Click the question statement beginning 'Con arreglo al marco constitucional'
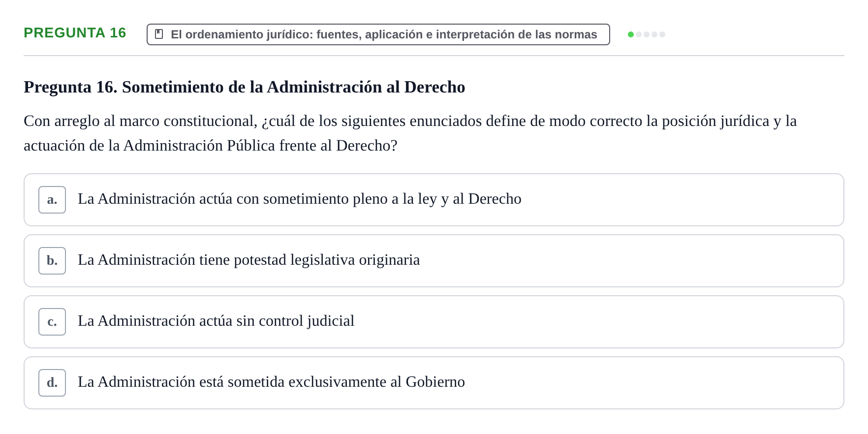Image resolution: width=868 pixels, height=434 pixels. coord(410,133)
